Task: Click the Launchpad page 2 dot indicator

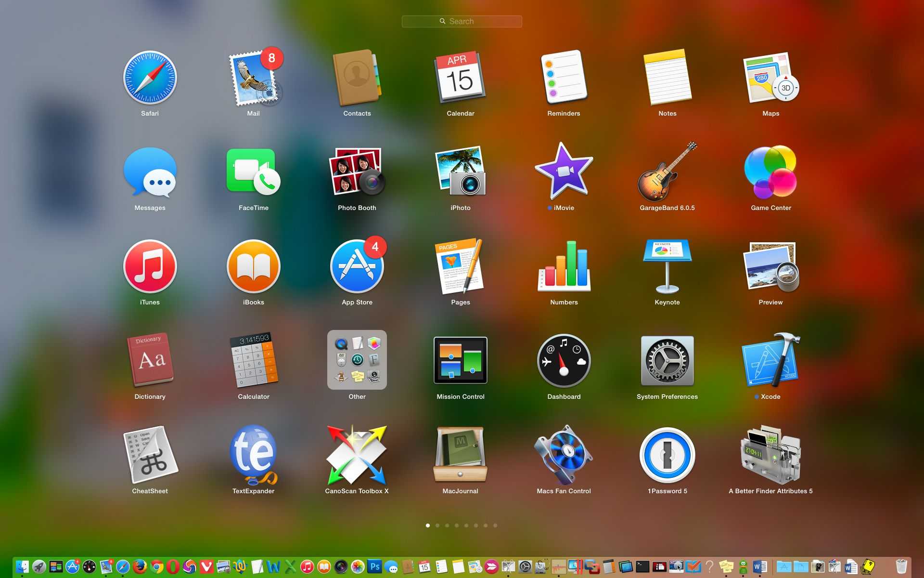Action: (437, 525)
